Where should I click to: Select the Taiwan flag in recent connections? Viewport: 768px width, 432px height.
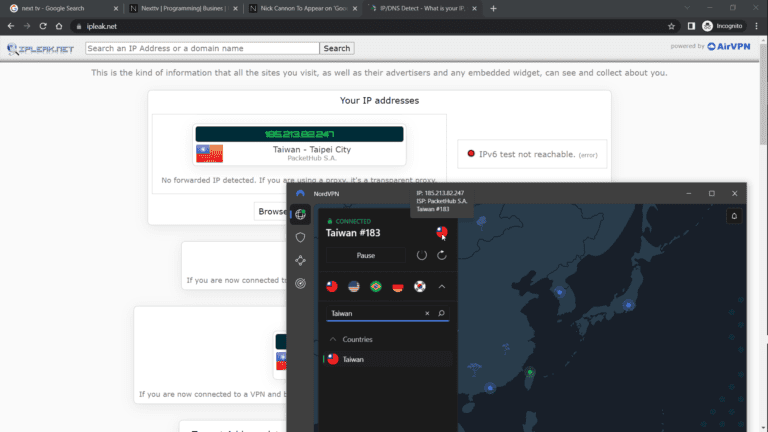332,287
